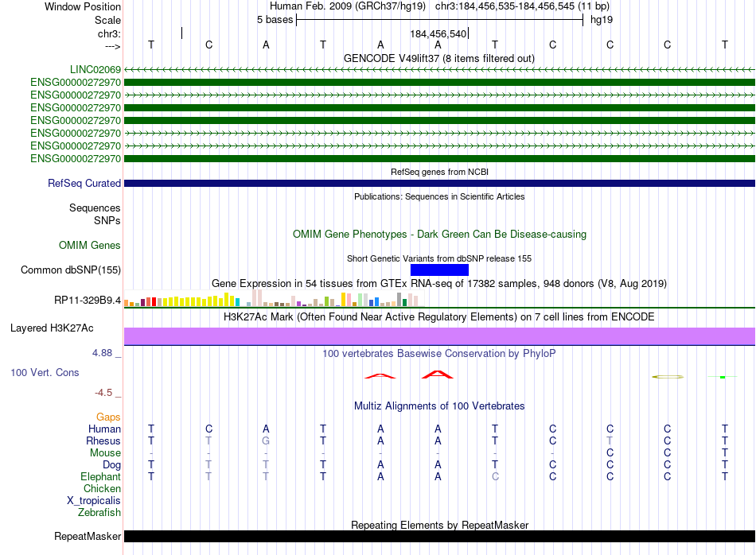756x555 pixels.
Task: Select the Dog species row label
Action: (112, 465)
